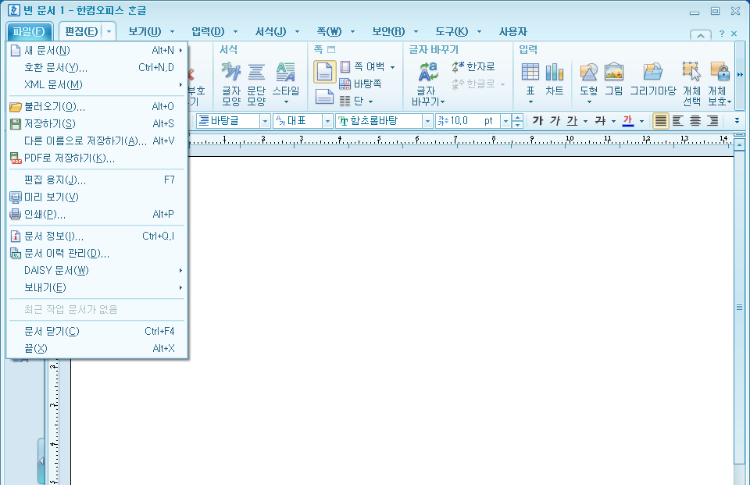Expand the 편집 tab dropdown arrow
Screen dimensions: 750x485
click(109, 32)
